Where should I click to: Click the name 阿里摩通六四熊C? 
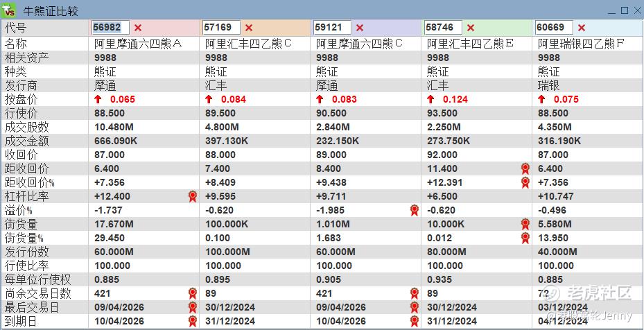tap(359, 44)
